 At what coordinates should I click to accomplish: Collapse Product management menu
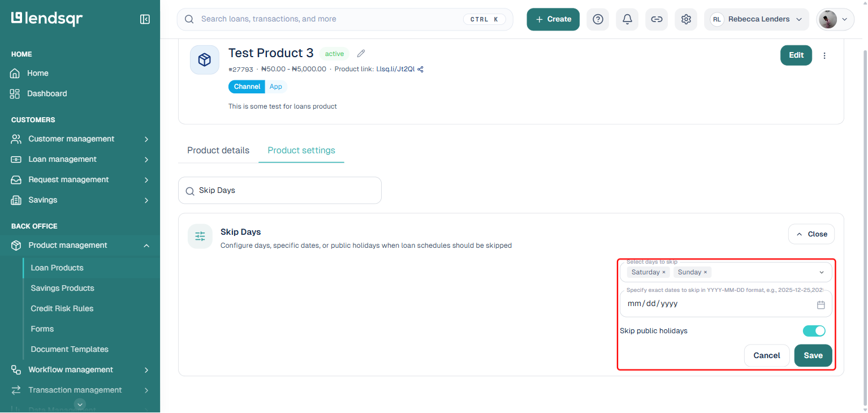80,246
